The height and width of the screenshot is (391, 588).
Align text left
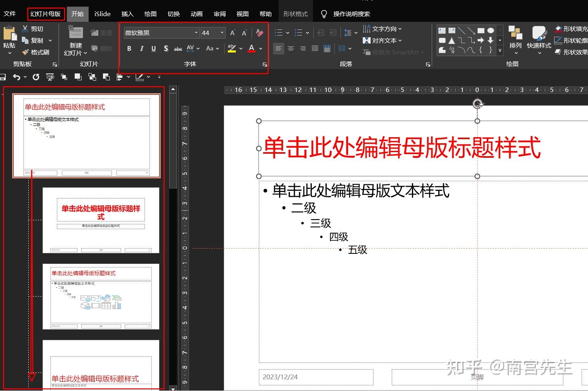(279, 48)
